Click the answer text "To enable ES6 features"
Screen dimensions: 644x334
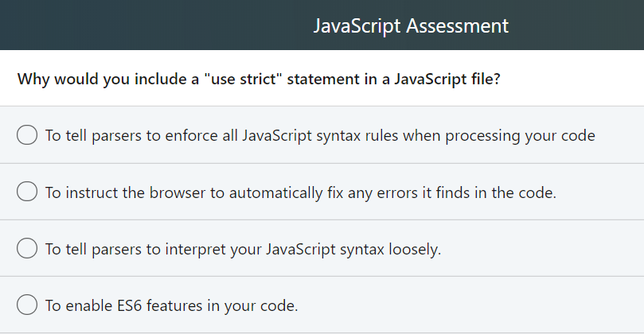point(171,304)
